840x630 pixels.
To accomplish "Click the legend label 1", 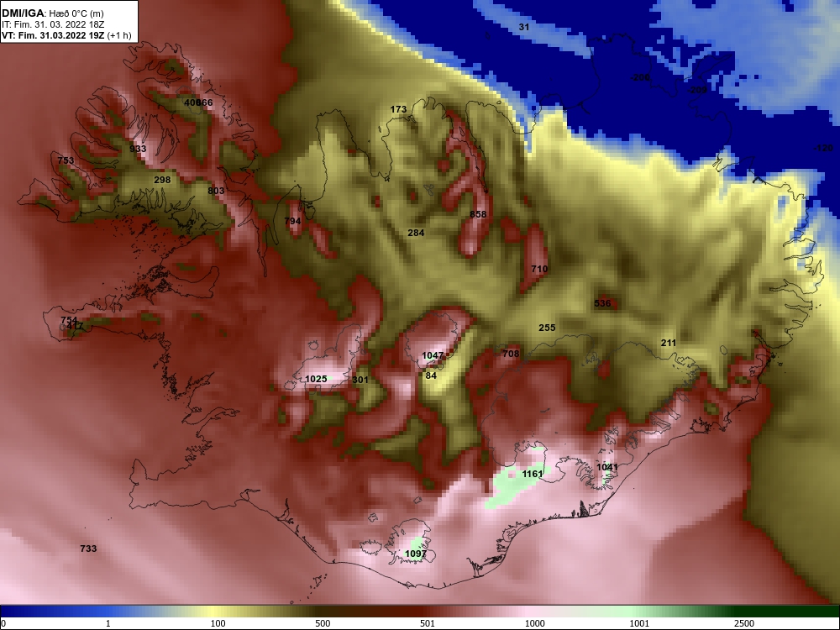I will 108,623.
